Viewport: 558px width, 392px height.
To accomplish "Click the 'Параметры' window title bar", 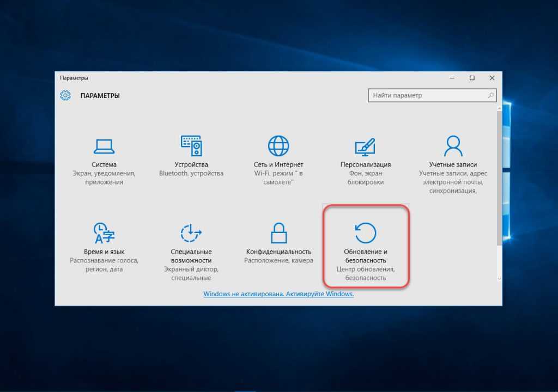I will click(245, 78).
